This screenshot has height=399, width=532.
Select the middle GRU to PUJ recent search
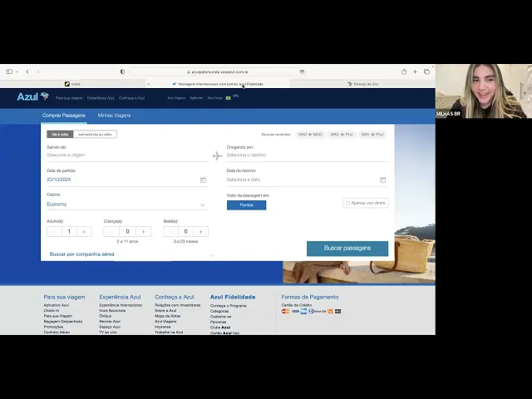tap(342, 135)
